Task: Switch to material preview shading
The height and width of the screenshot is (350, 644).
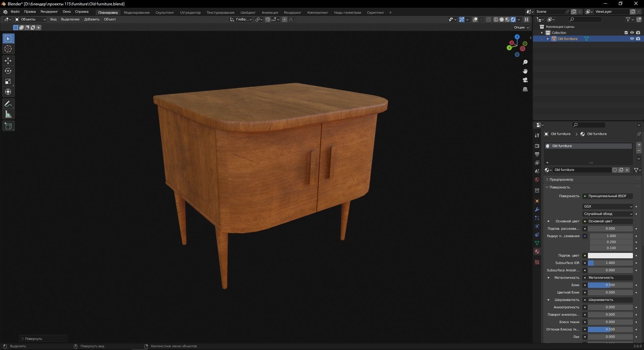Action: click(507, 19)
